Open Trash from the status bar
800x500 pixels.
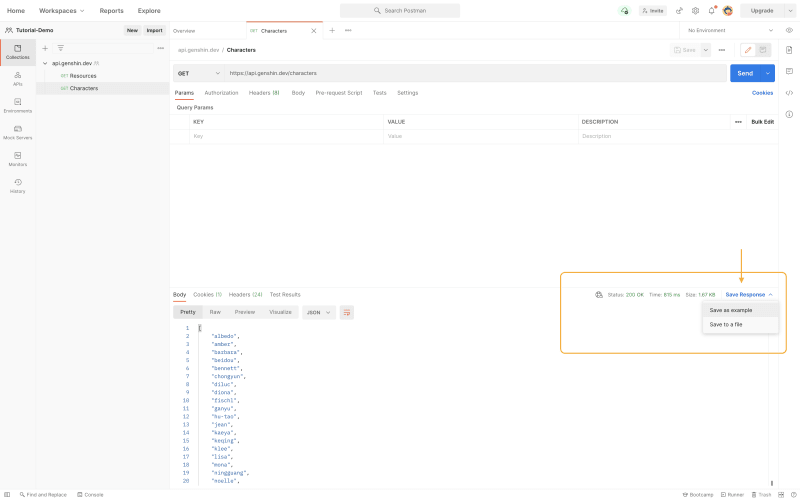[x=761, y=495]
